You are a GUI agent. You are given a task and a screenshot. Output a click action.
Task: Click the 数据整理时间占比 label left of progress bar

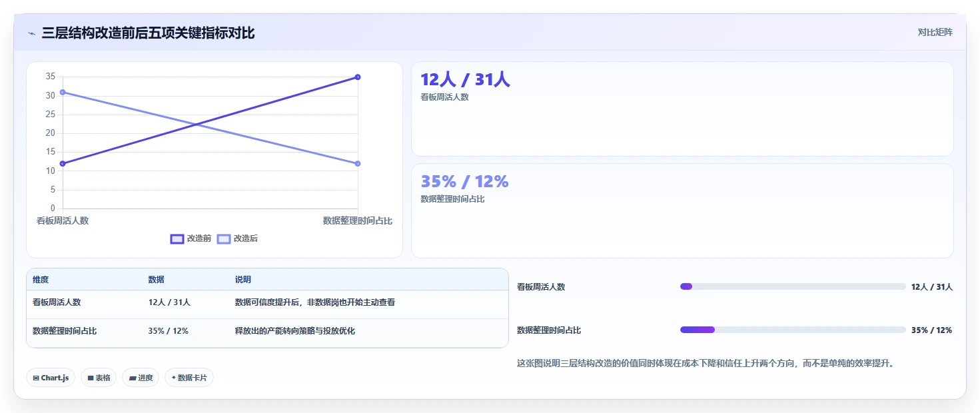point(549,330)
